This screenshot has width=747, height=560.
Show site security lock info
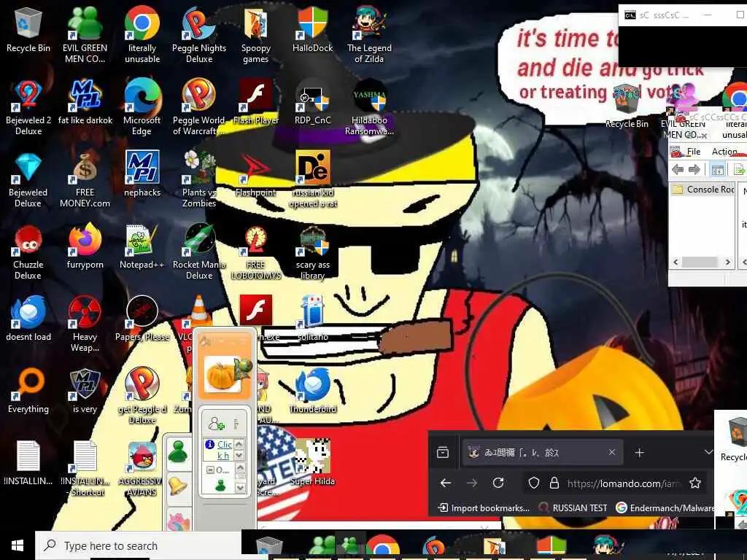pyautogui.click(x=554, y=483)
